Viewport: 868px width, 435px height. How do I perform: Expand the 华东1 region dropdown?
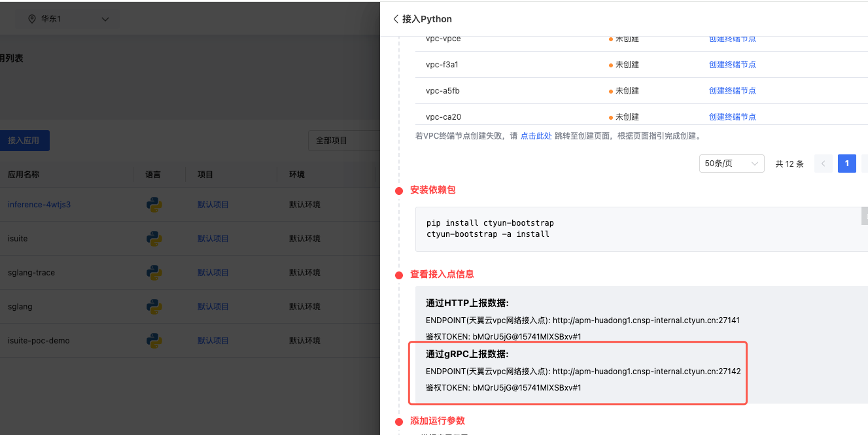[x=105, y=19]
